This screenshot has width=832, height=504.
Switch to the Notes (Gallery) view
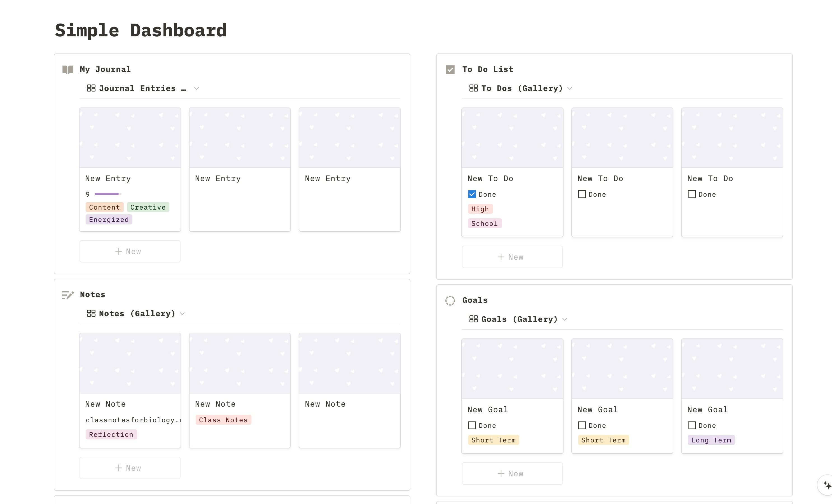pos(137,313)
